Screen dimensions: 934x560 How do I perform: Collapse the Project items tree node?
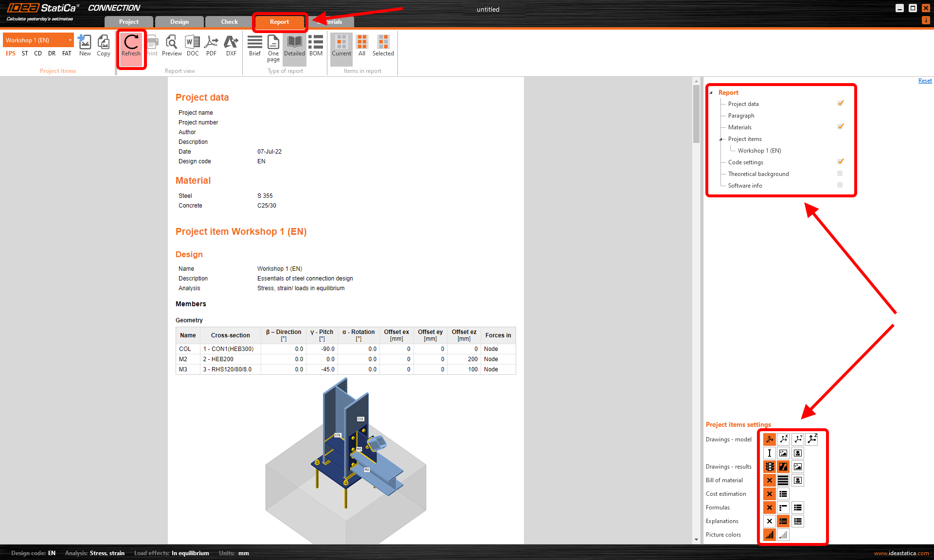[721, 139]
